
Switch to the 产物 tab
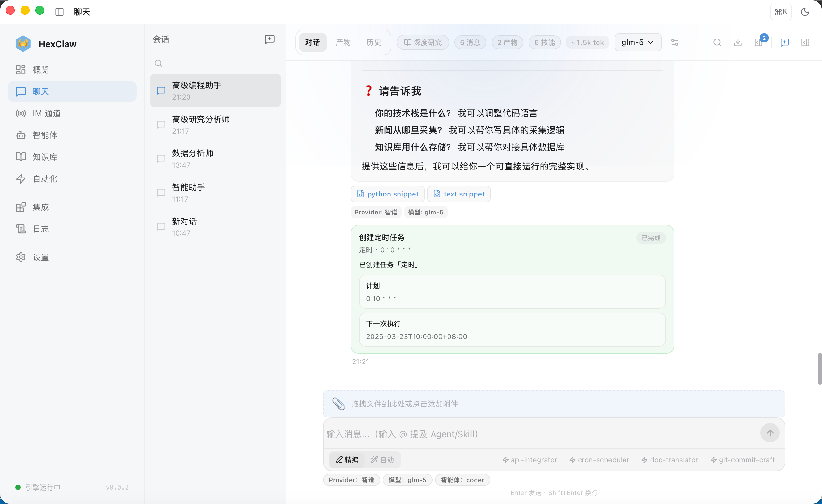click(x=343, y=42)
